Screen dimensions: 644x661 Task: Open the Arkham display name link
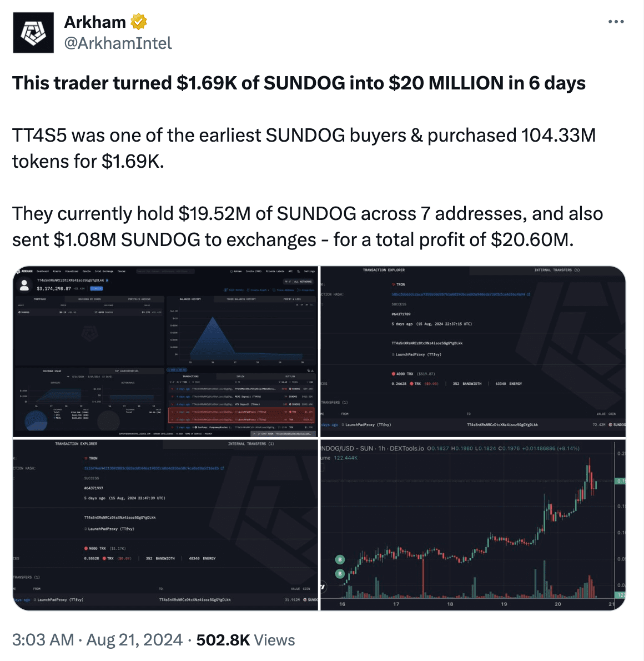[95, 22]
